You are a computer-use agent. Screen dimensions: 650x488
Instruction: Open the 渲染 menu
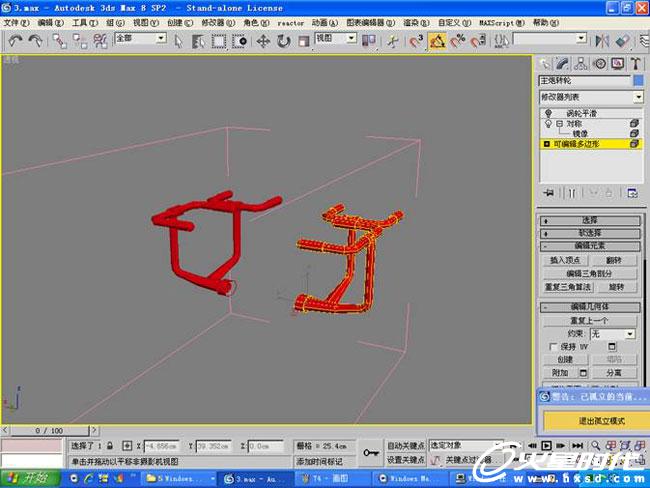coord(416,22)
